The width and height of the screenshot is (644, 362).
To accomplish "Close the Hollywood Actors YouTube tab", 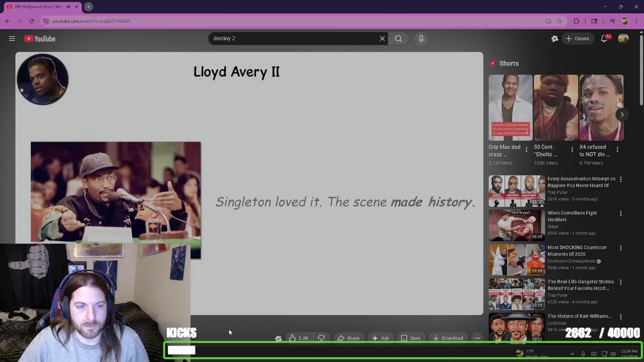I will coord(76,7).
